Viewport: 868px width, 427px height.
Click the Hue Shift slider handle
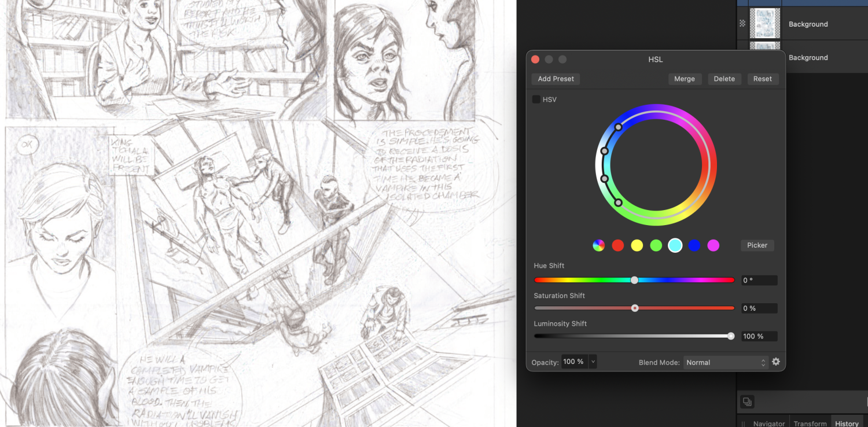634,280
